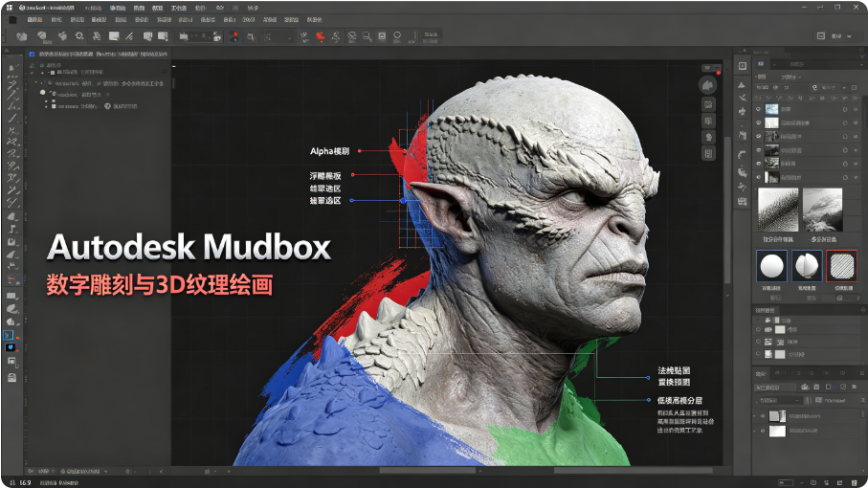Select the mountain terrain stencil thumbnail

[823, 210]
